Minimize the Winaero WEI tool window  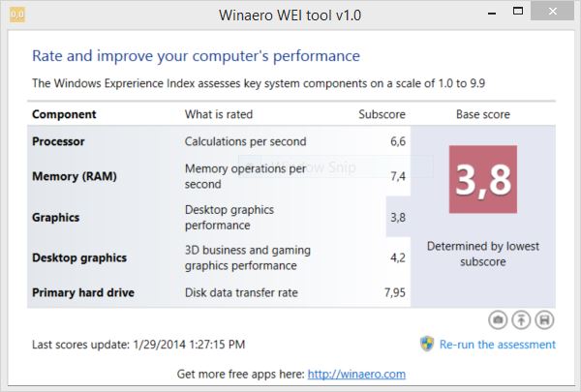click(492, 14)
